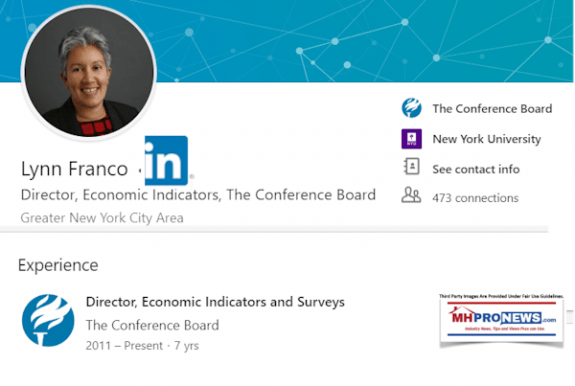Click the Director, Economic Indicators headline text
This screenshot has height=386, width=575.
tap(198, 195)
